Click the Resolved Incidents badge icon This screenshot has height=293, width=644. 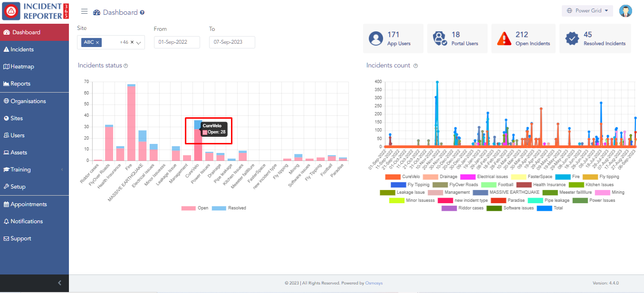(572, 38)
